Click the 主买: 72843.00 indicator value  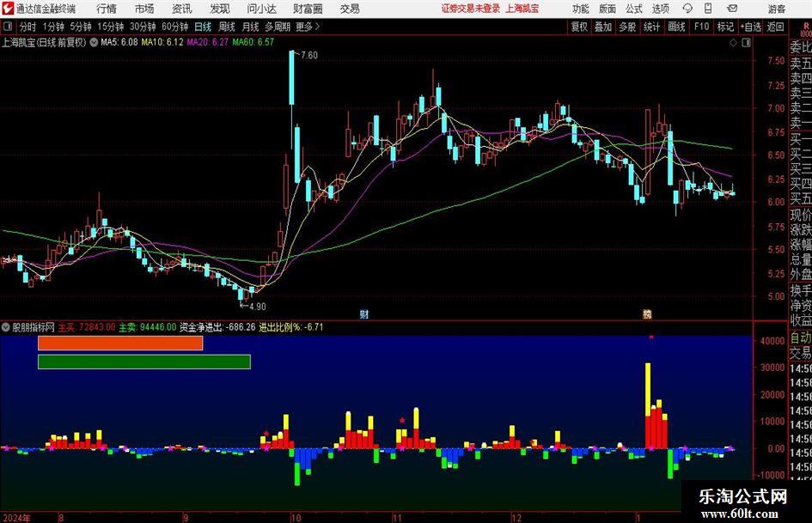[87, 327]
